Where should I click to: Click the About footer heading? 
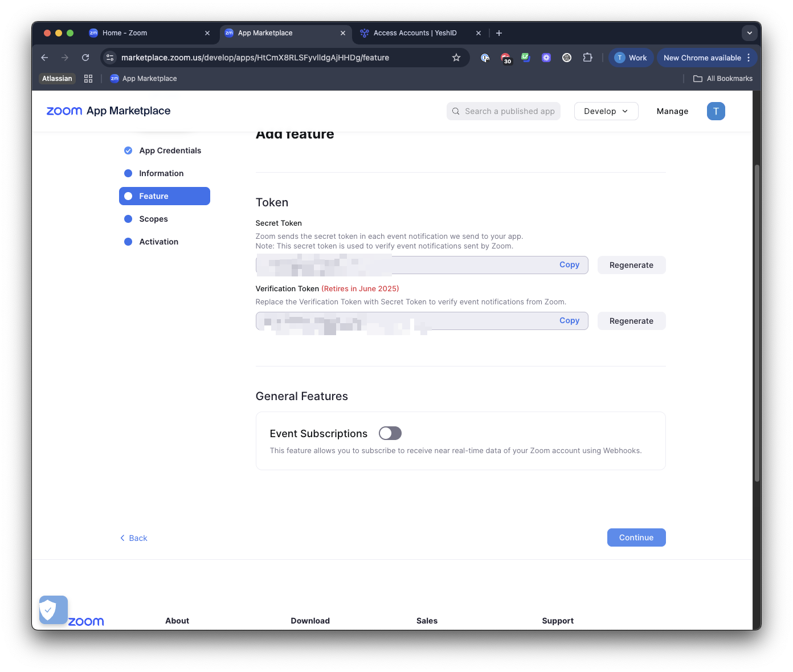pyautogui.click(x=177, y=621)
